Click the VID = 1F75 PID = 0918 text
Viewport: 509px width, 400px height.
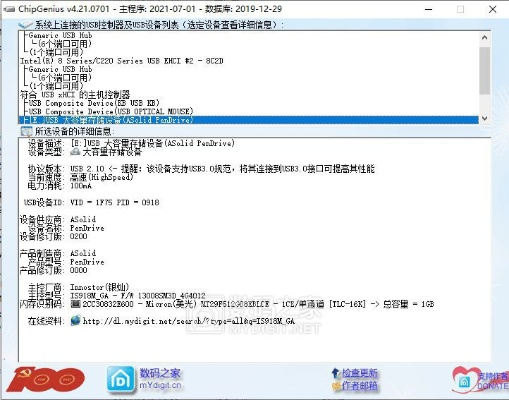point(115,202)
